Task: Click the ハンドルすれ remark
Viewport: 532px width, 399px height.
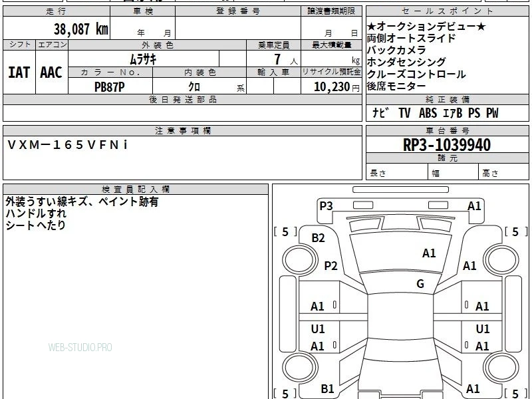Action: tap(36, 213)
